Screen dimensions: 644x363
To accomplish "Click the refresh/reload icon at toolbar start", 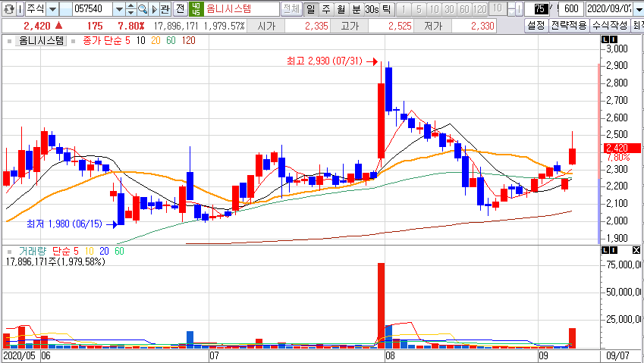I will coord(8,8).
